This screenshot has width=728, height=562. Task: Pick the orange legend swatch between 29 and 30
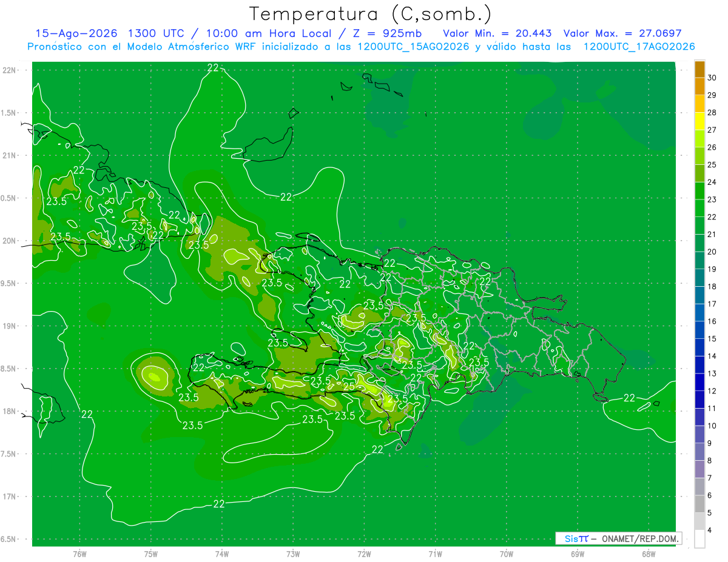click(700, 86)
